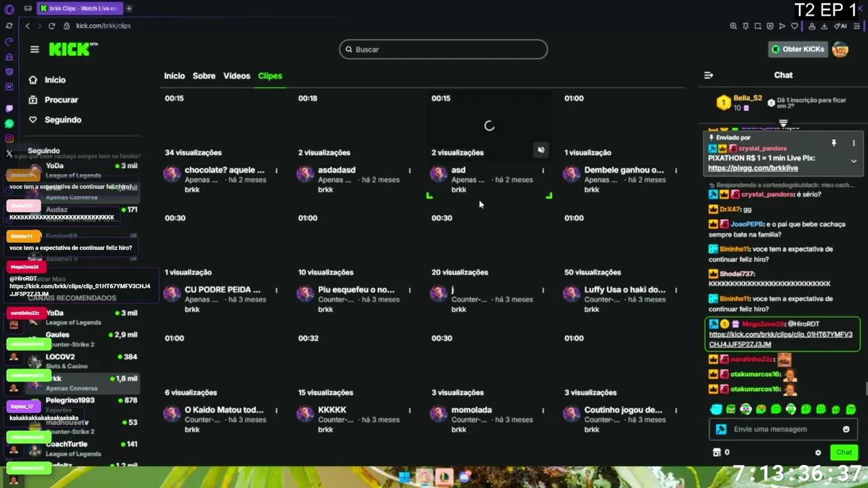868x488 pixels.
Task: Collapse the chat panel
Action: 709,75
